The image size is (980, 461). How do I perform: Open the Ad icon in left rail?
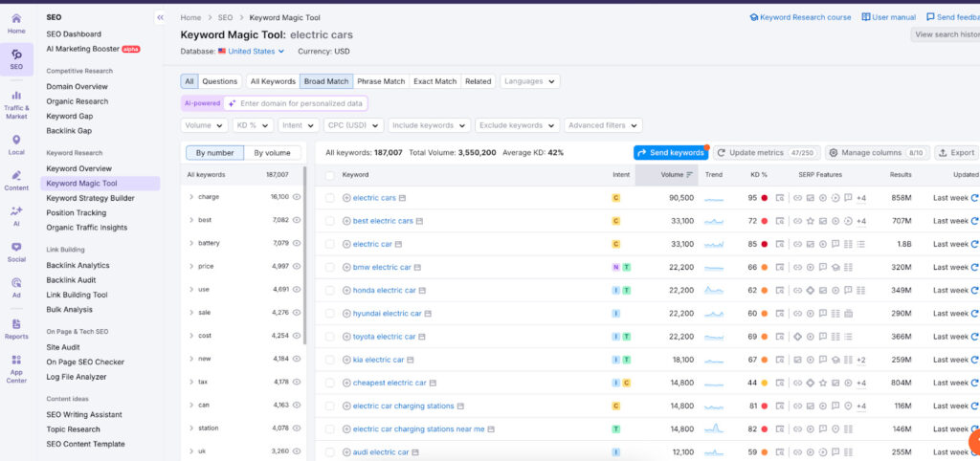coord(16,288)
